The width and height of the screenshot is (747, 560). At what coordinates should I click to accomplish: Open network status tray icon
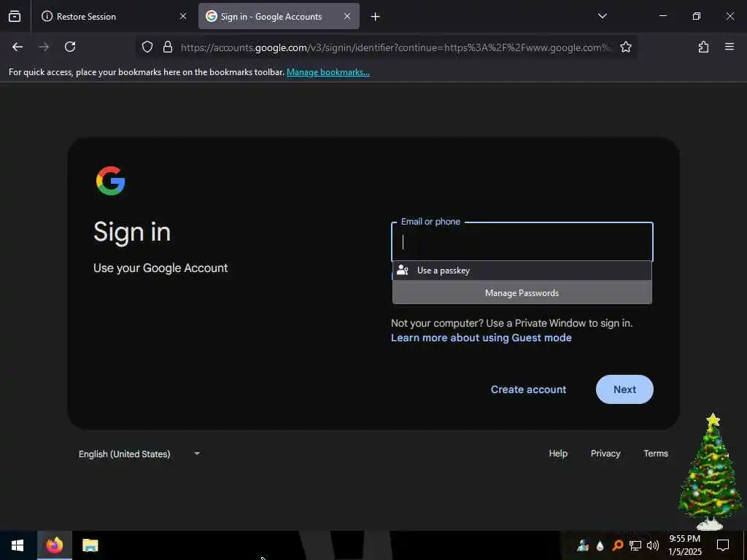pos(635,545)
